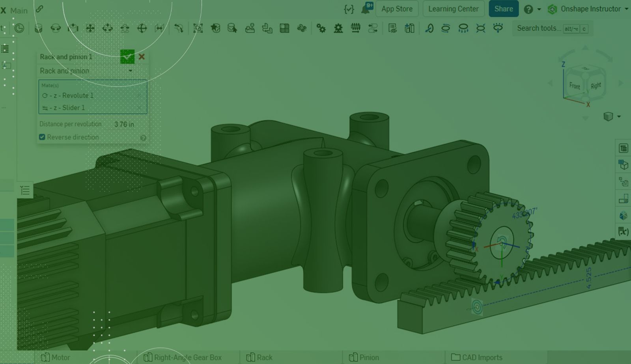Click the Distance per revolution value field
Viewport: 631px width, 364px height.
[x=124, y=124]
